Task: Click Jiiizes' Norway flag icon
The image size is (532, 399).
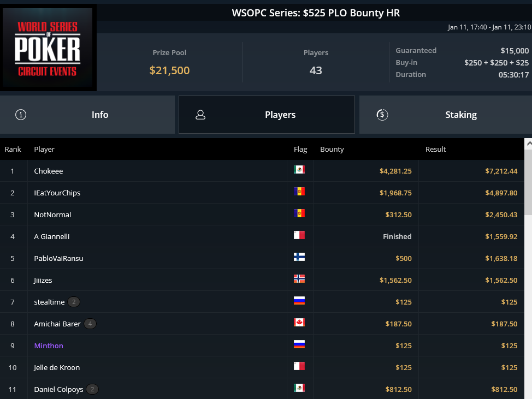Action: pyautogui.click(x=299, y=279)
